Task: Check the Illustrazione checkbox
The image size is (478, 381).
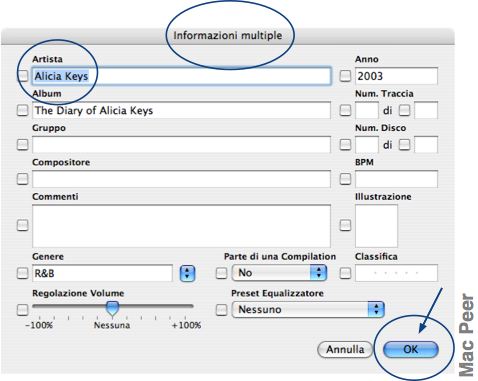Action: [345, 225]
